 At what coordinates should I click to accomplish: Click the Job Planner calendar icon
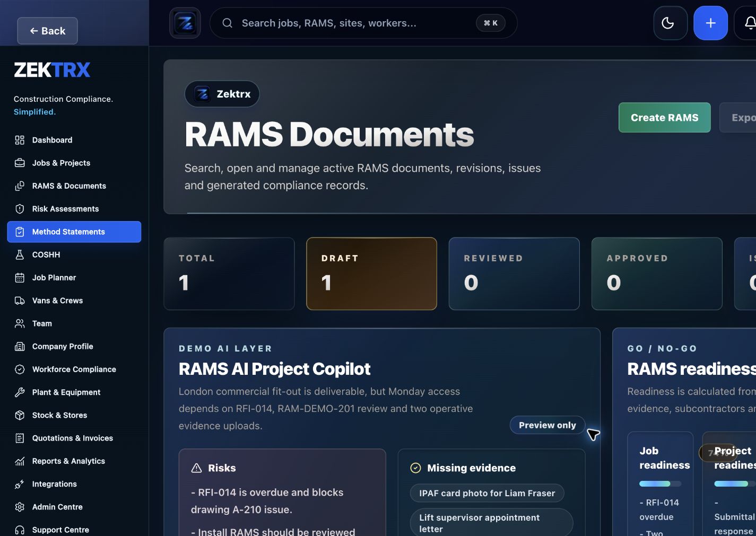[20, 277]
